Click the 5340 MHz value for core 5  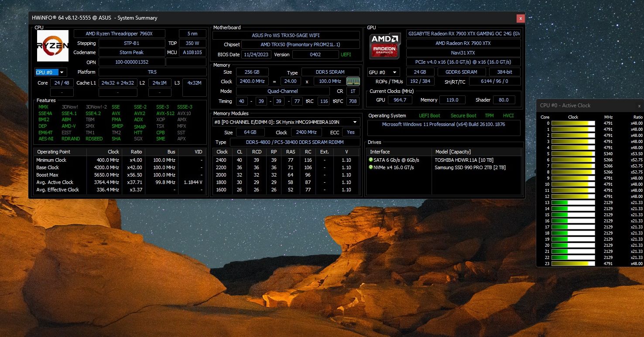(608, 154)
